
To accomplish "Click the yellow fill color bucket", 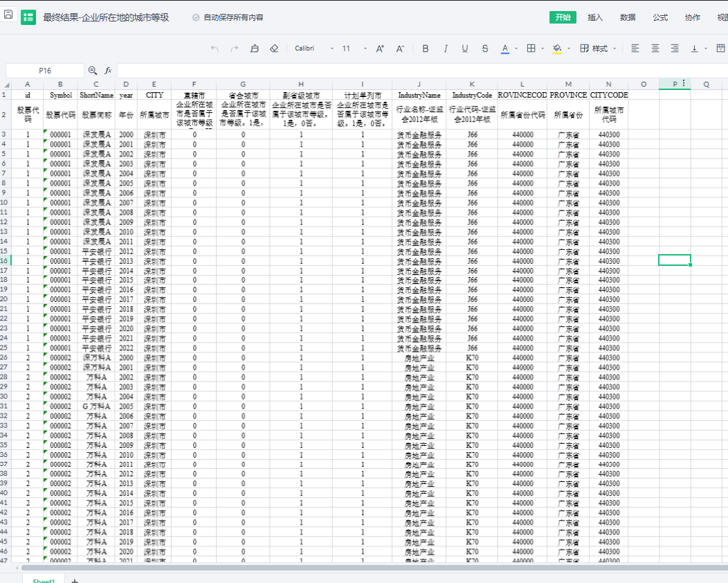I will click(x=557, y=48).
